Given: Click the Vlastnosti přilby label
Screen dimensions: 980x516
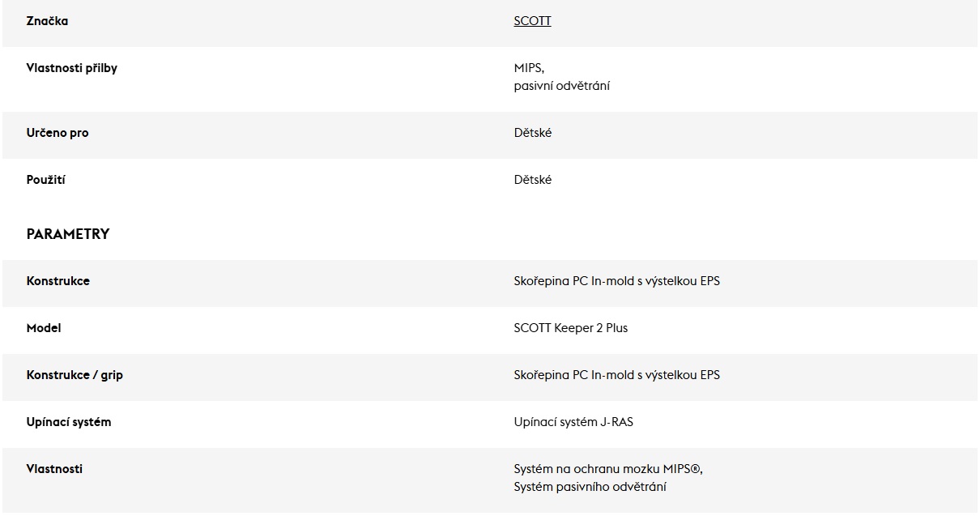Looking at the screenshot, I should (72, 68).
